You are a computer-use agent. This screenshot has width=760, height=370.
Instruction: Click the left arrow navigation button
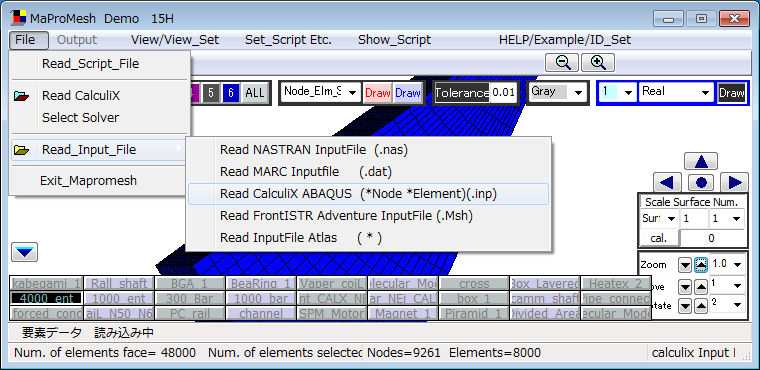667,182
